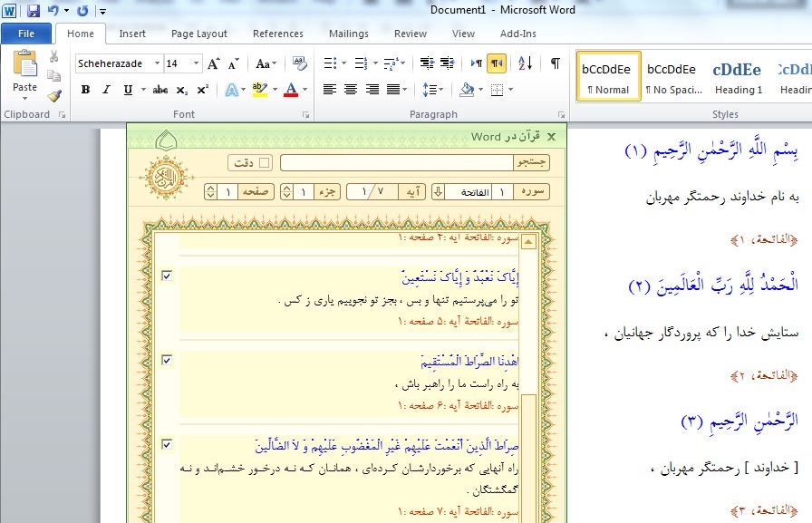Uncheck verse 7 checkbox صراط الذين

pos(167,444)
